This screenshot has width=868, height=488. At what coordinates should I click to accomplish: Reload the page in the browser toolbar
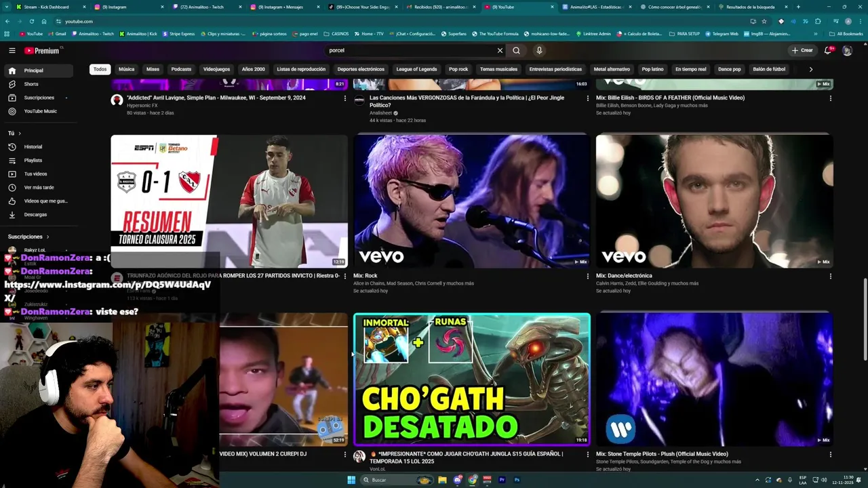31,21
